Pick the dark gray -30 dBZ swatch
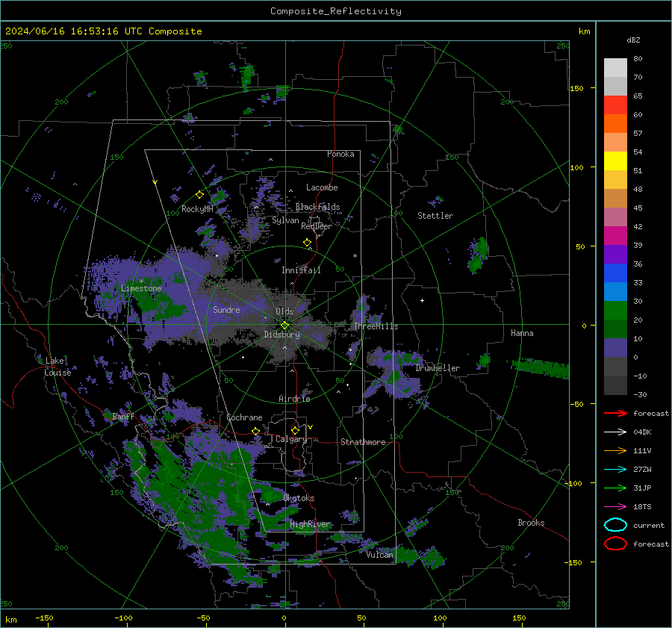 tap(615, 385)
